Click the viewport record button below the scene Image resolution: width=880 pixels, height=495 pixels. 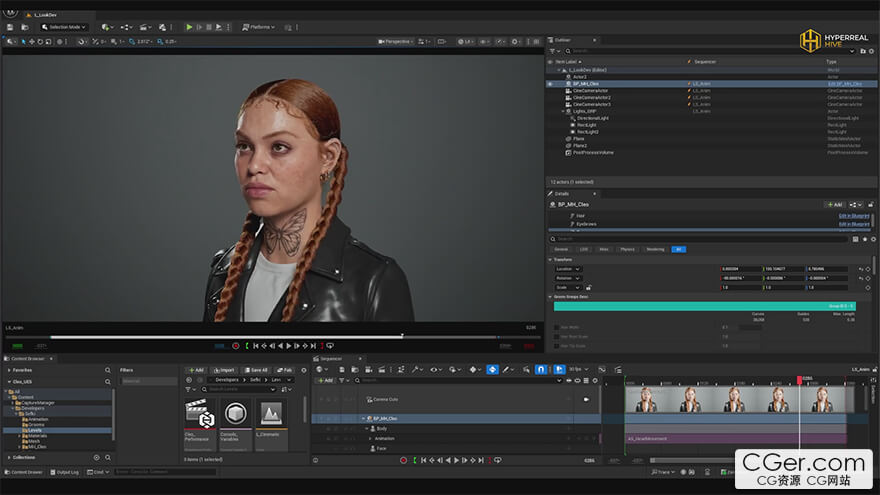coord(236,345)
